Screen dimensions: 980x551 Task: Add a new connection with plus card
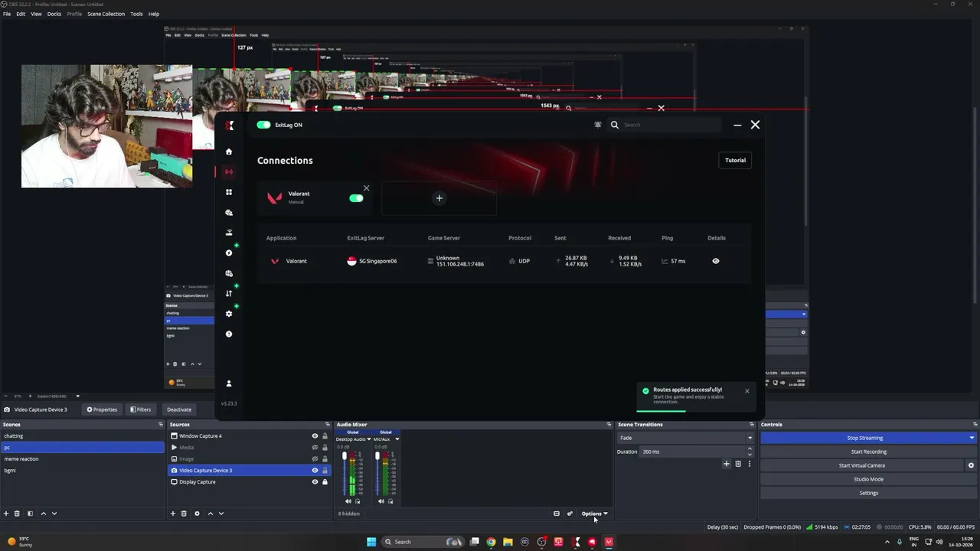pyautogui.click(x=439, y=198)
